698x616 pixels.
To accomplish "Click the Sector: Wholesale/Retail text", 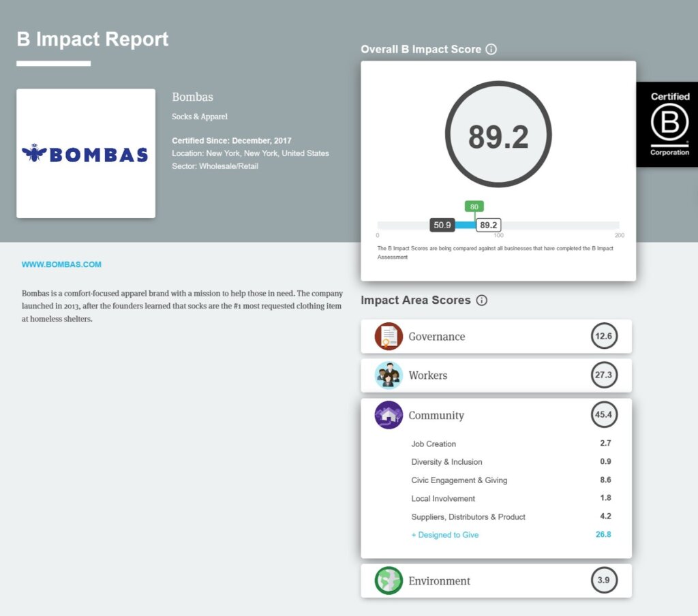I will coord(215,166).
